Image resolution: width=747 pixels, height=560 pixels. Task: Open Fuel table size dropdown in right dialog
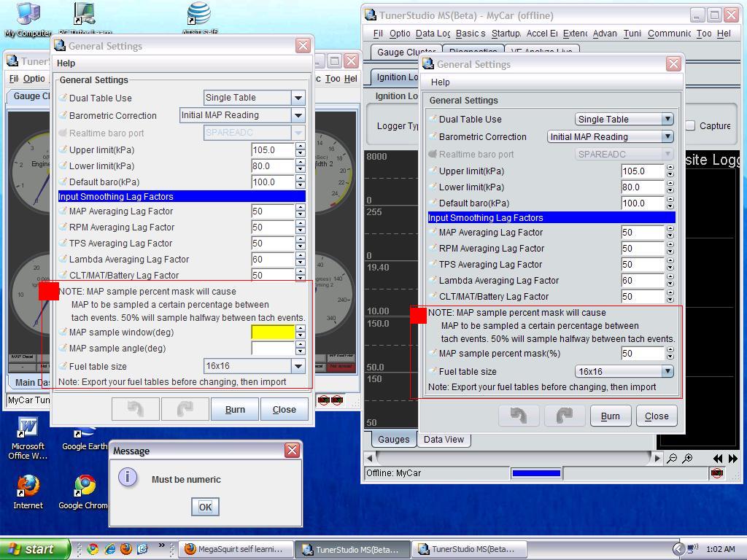click(x=668, y=371)
